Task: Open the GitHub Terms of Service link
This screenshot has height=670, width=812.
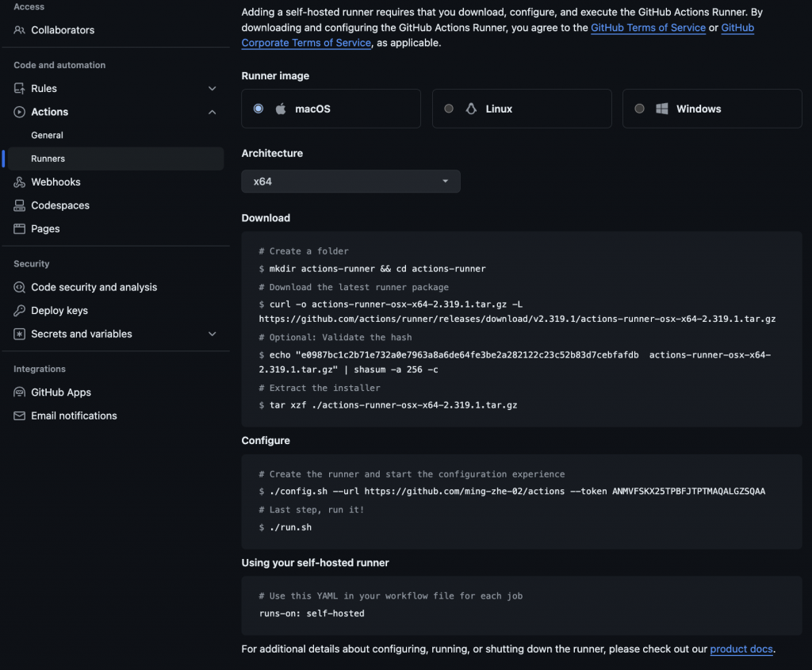Action: click(x=648, y=28)
